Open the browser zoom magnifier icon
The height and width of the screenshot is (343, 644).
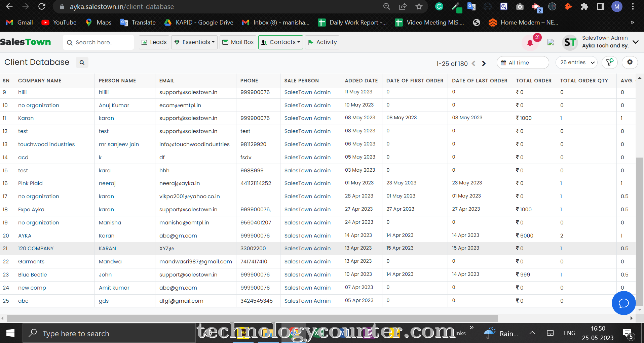point(387,6)
